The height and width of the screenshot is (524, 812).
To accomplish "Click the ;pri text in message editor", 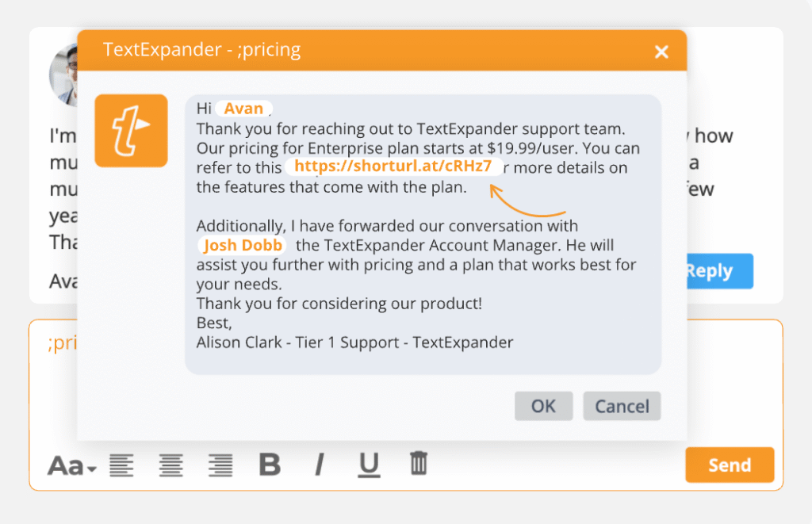I will pos(62,342).
